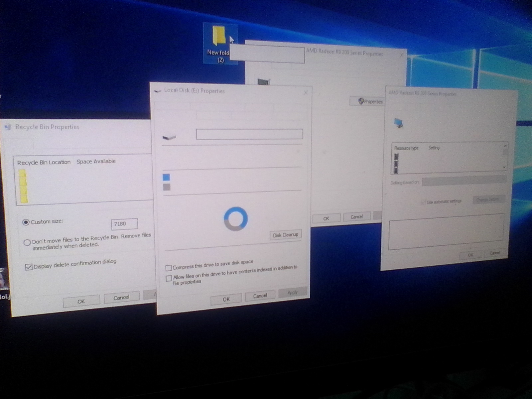Click the disk drive icon beside the name field

click(169, 137)
